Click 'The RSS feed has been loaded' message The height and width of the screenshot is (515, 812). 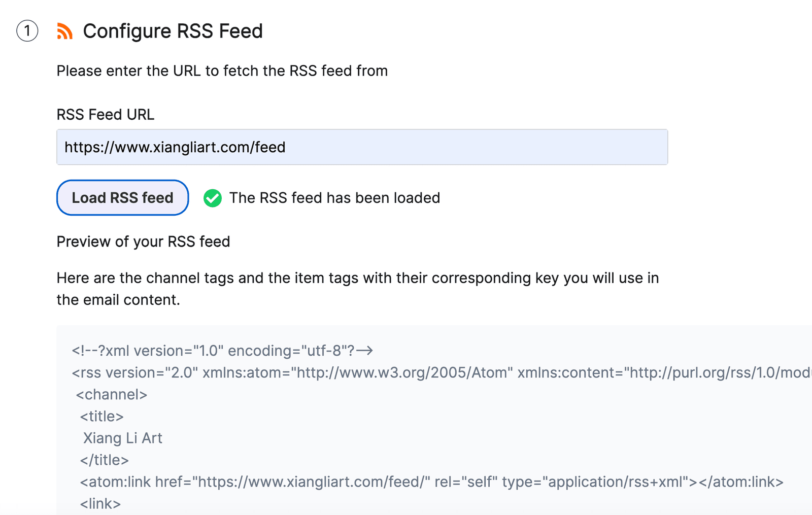tap(335, 198)
